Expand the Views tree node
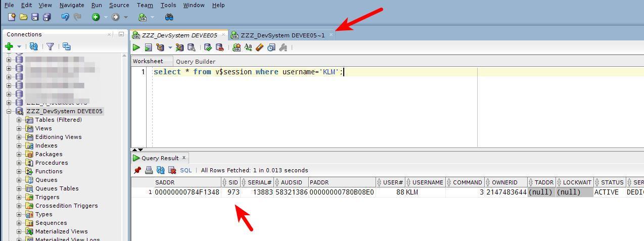This screenshot has height=241, width=644. click(19, 128)
